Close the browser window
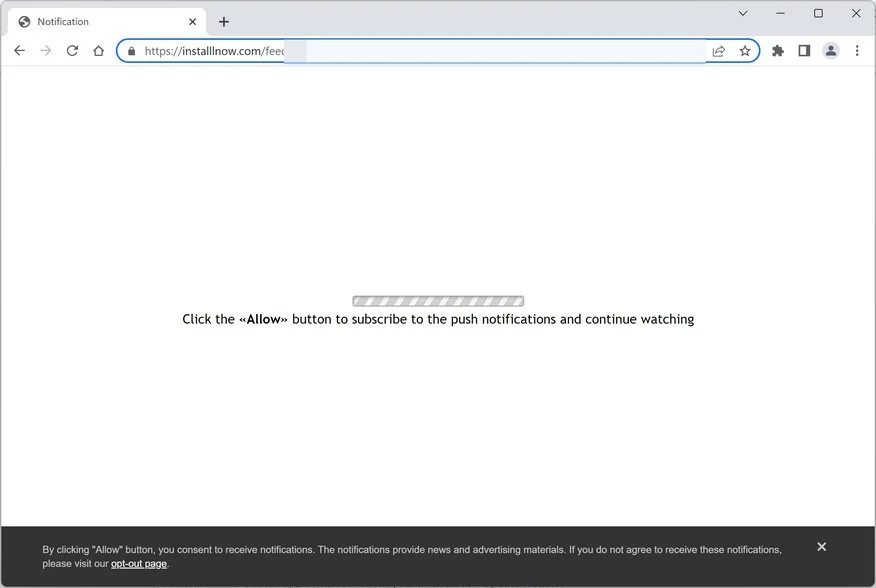This screenshot has height=588, width=876. tap(856, 13)
